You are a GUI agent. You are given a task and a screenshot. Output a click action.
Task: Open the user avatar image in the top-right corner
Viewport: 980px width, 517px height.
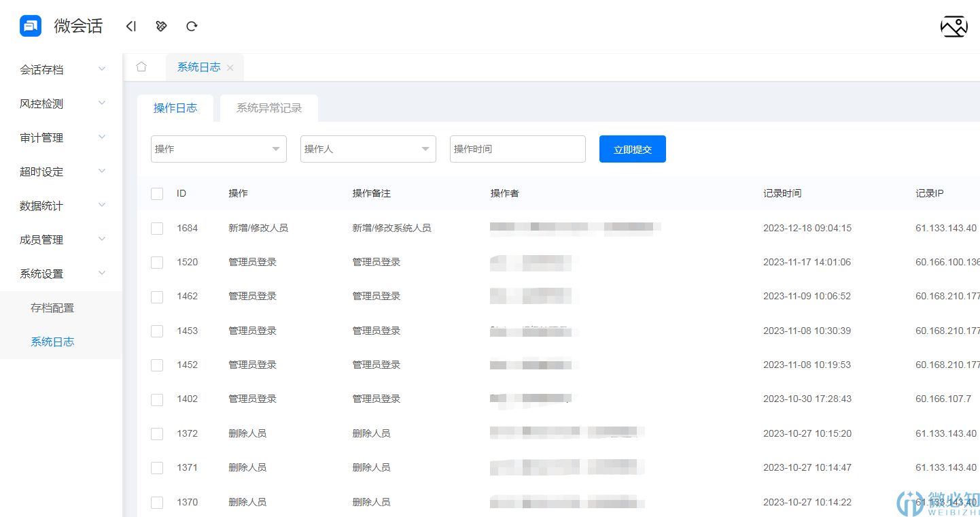(x=953, y=26)
